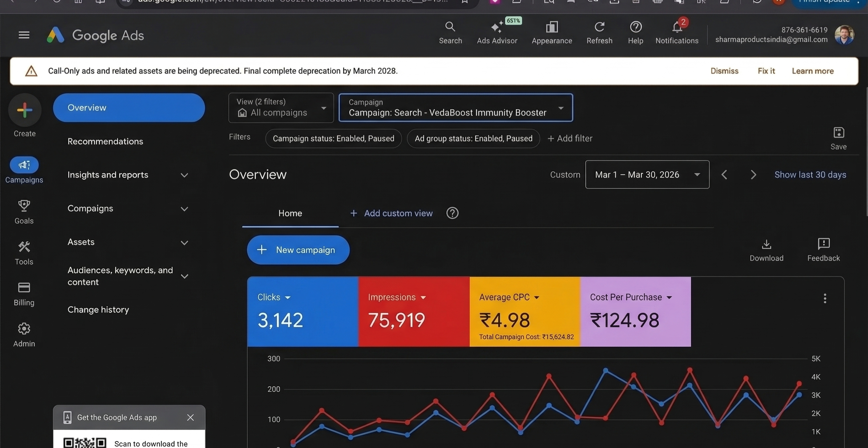Viewport: 868px width, 448px height.
Task: Refresh the campaign data
Action: coord(599,32)
